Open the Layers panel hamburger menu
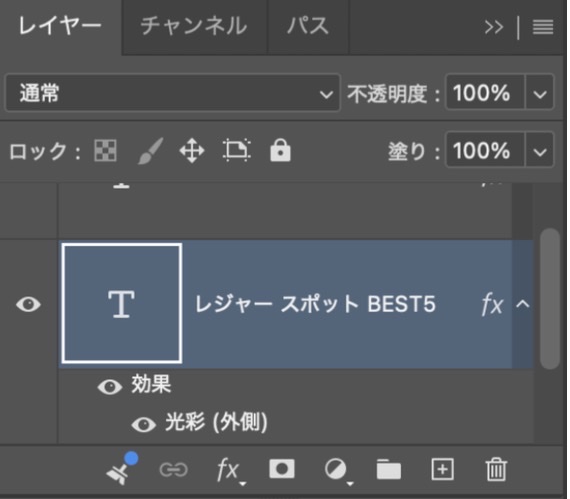The height and width of the screenshot is (499, 570). 543,27
